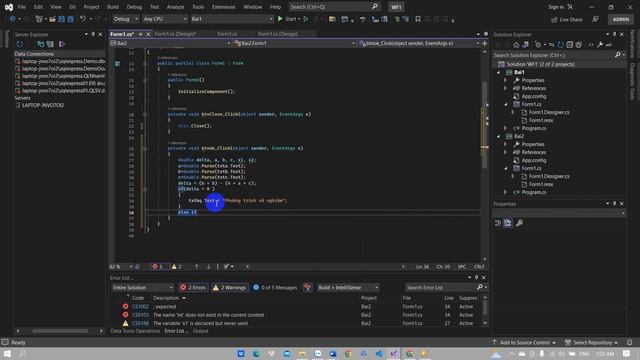Screen dimensions: 640x360
Task: Open the Bai2.Form1 class navigation dropdown
Action: click(x=294, y=43)
